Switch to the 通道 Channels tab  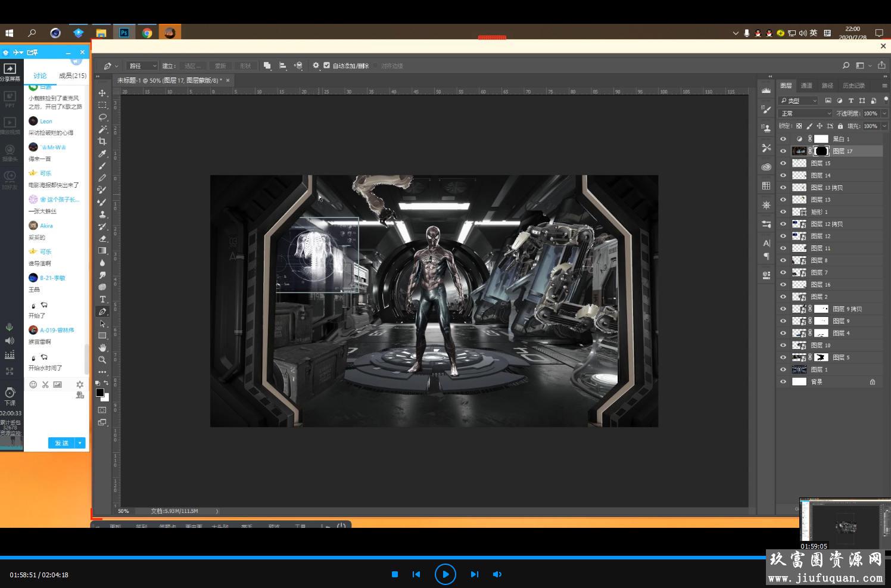pos(806,86)
